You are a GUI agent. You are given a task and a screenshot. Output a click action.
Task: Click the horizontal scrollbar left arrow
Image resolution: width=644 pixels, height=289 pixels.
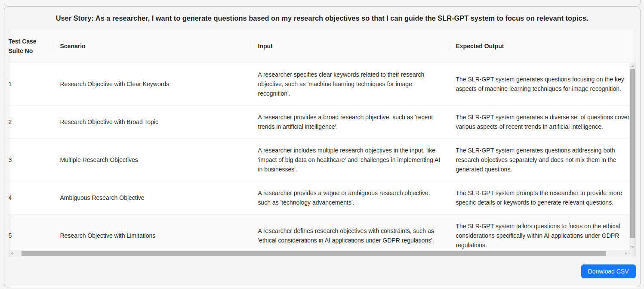coord(12,254)
